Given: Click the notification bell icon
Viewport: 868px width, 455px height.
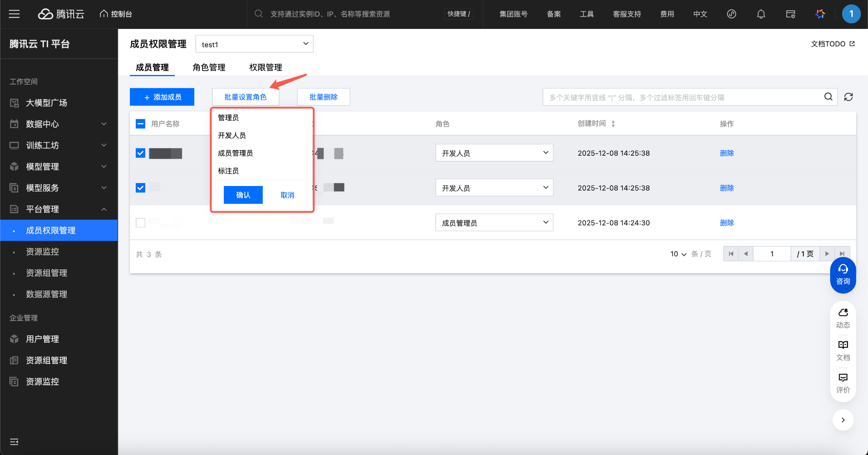Looking at the screenshot, I should click(x=761, y=14).
